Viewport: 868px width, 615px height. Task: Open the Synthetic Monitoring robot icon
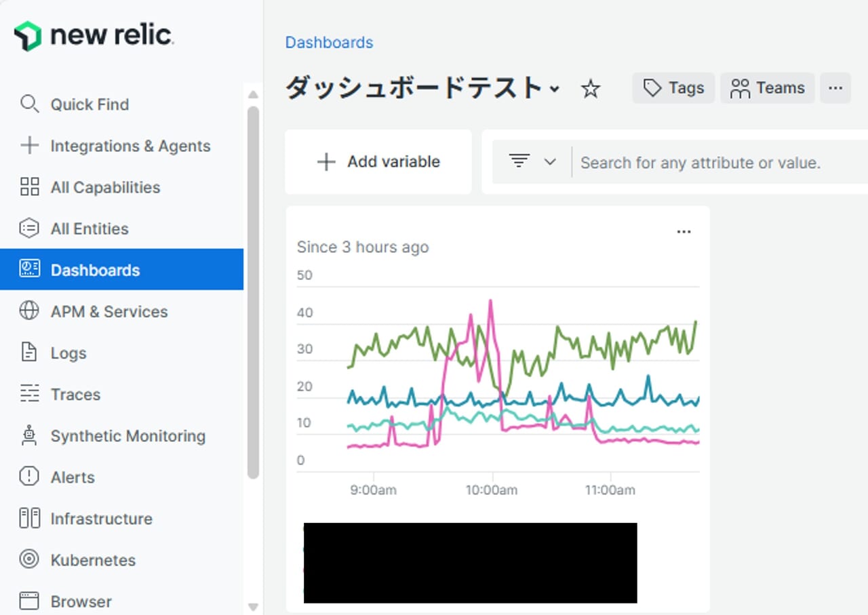(x=29, y=436)
